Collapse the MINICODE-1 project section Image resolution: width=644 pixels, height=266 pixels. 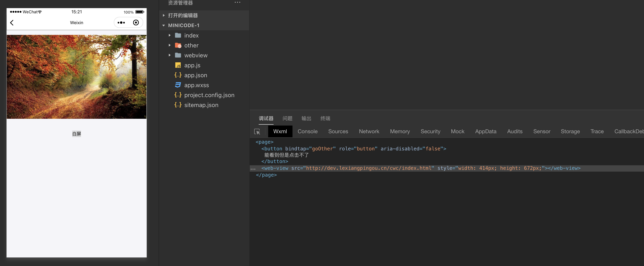pos(183,25)
